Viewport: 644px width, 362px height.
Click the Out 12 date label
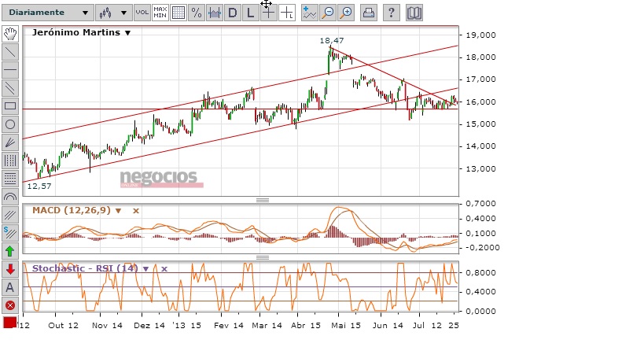point(63,326)
